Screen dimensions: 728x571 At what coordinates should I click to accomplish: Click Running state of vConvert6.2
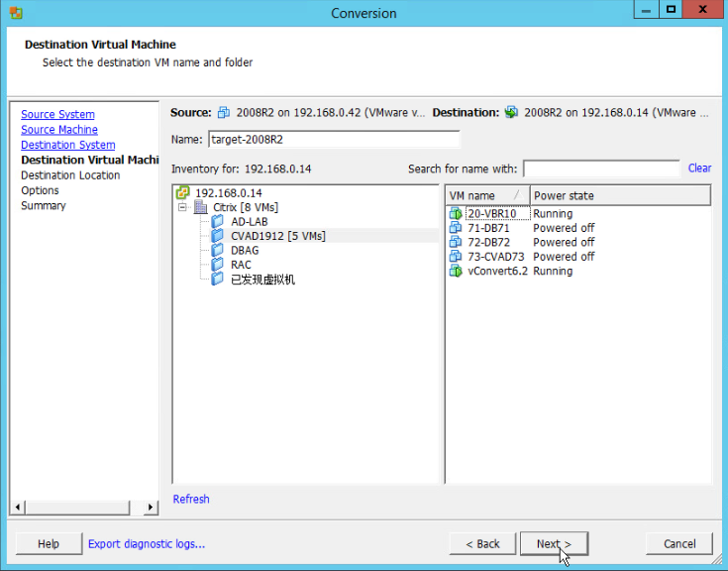pyautogui.click(x=553, y=271)
